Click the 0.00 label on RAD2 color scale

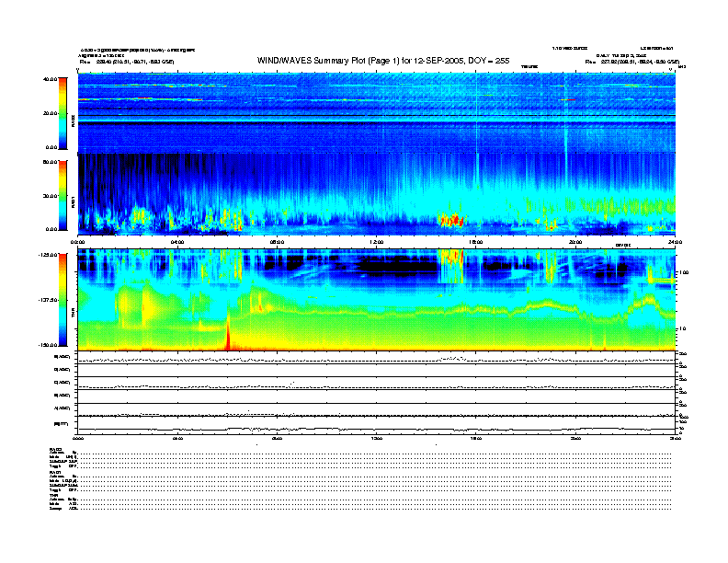click(x=51, y=147)
